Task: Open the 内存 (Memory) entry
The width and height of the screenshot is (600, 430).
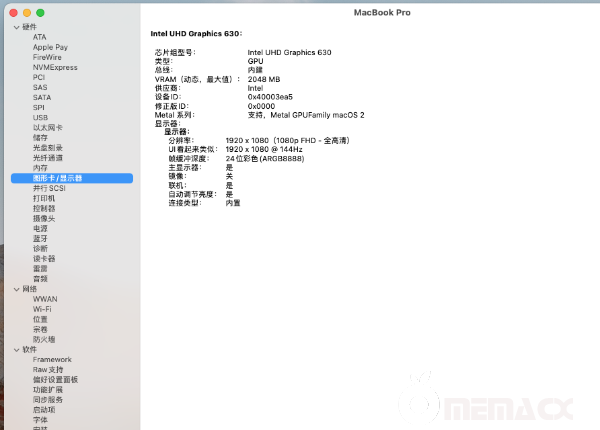Action: click(40, 167)
